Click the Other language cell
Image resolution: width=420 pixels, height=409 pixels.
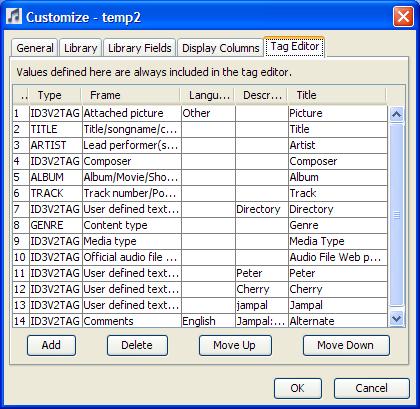click(x=208, y=113)
